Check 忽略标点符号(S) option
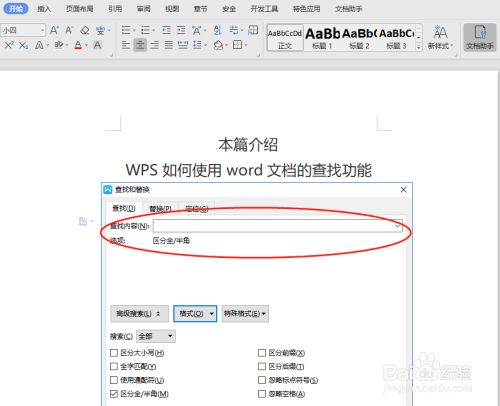Screen dimensions: 500x406 (262, 380)
